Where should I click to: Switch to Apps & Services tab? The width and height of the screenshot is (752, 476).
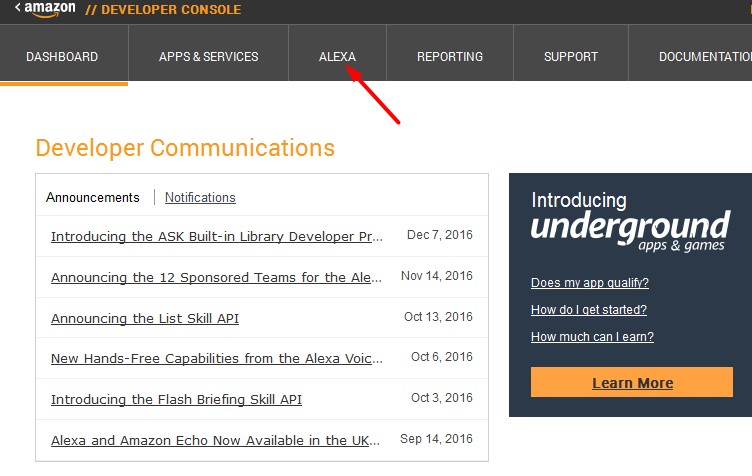[208, 57]
